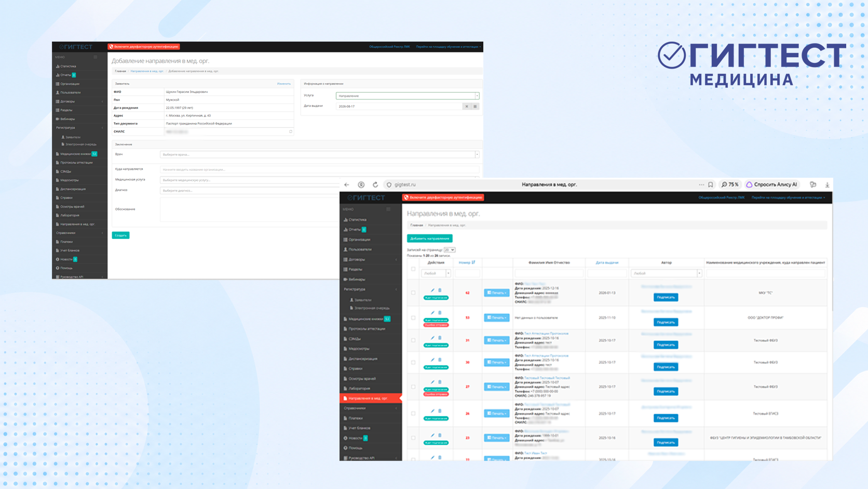Screen dimensions: 868x489
Task: Select the checkbox for referral number 53
Action: 413,318
